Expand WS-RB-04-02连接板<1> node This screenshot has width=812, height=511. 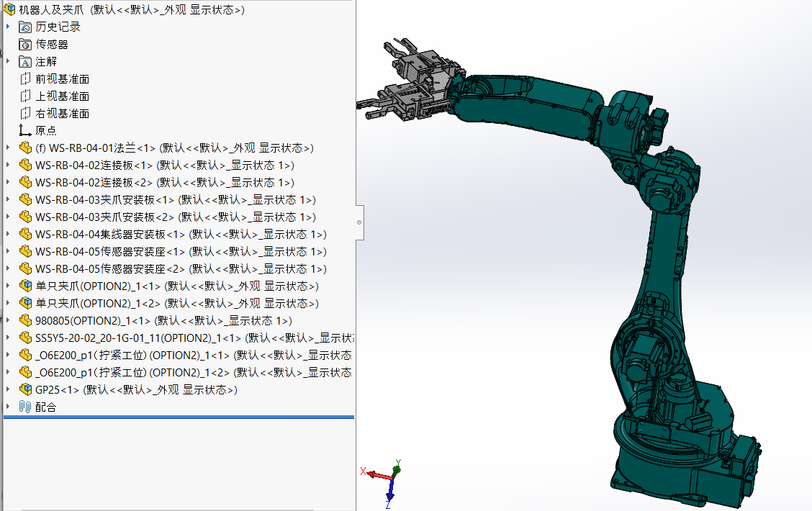click(x=8, y=165)
